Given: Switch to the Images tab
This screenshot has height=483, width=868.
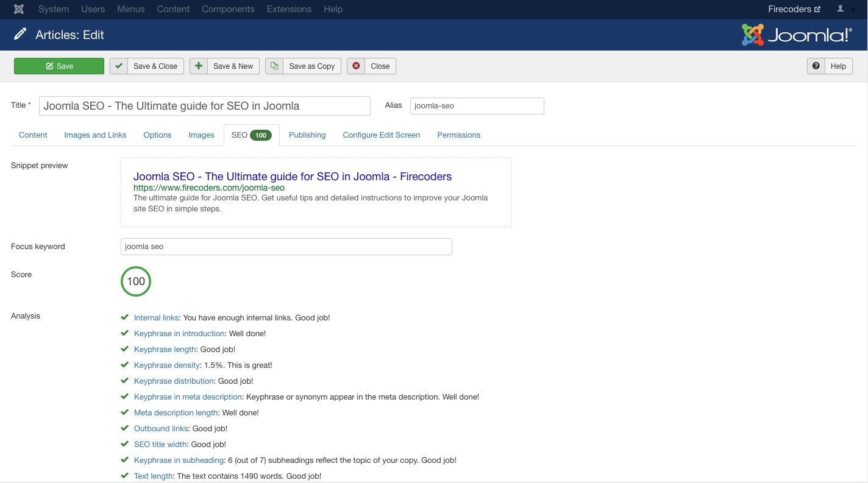Looking at the screenshot, I should (201, 135).
